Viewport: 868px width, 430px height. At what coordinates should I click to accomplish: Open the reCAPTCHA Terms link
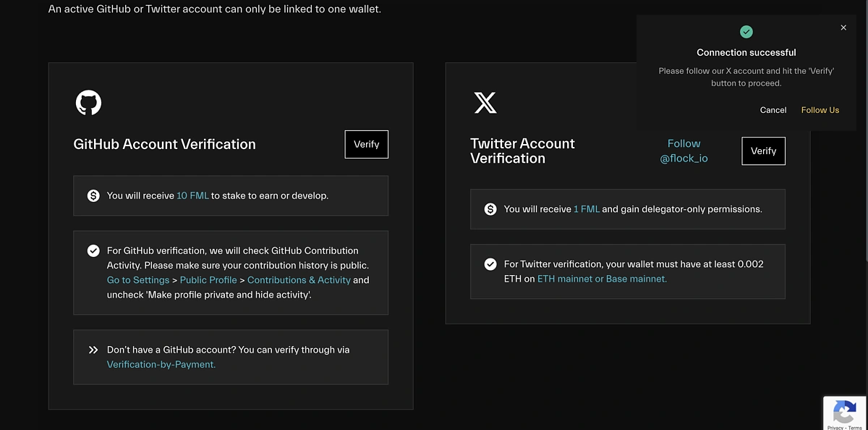click(855, 427)
